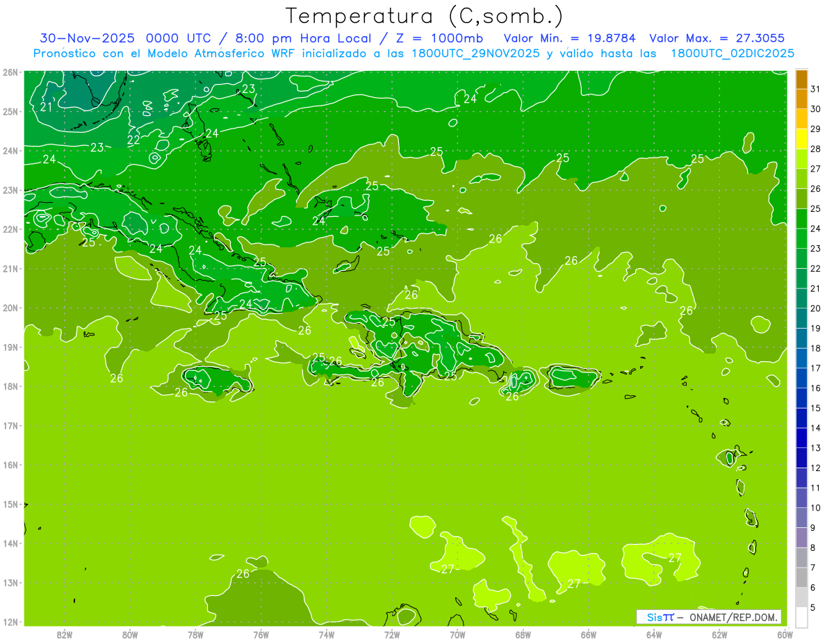Click the 76W longitude axis label
Image resolution: width=834 pixels, height=644 pixels.
coord(261,634)
